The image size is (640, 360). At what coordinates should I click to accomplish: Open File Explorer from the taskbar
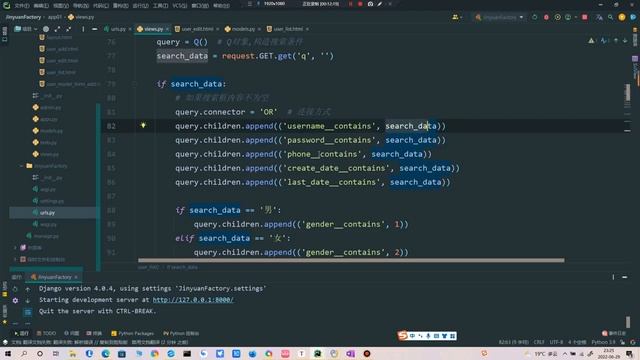(x=73, y=353)
